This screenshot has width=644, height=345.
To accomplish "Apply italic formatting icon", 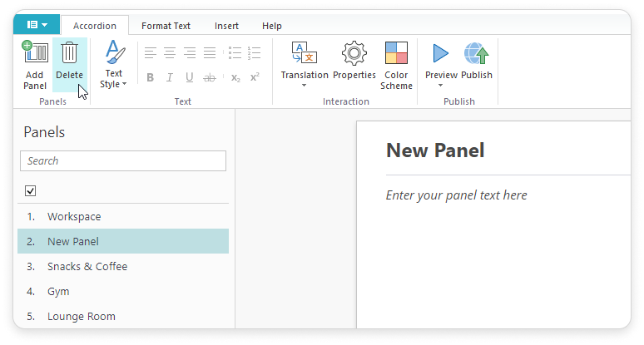I will click(x=170, y=77).
